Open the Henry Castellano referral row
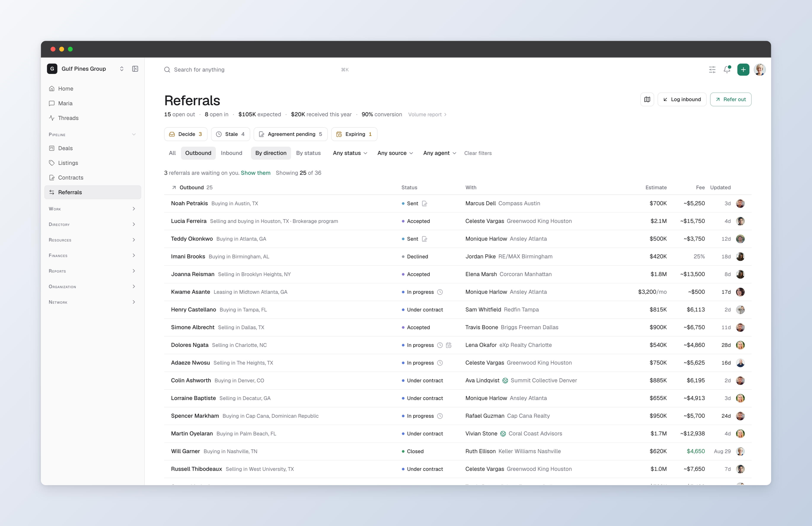Screen dimensions: 812x526 click(458, 310)
